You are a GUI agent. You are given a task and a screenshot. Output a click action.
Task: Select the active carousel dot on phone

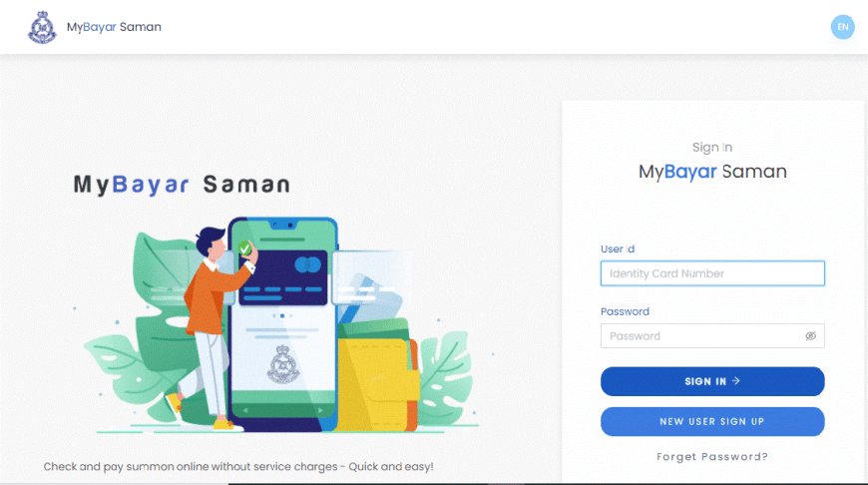point(282,315)
